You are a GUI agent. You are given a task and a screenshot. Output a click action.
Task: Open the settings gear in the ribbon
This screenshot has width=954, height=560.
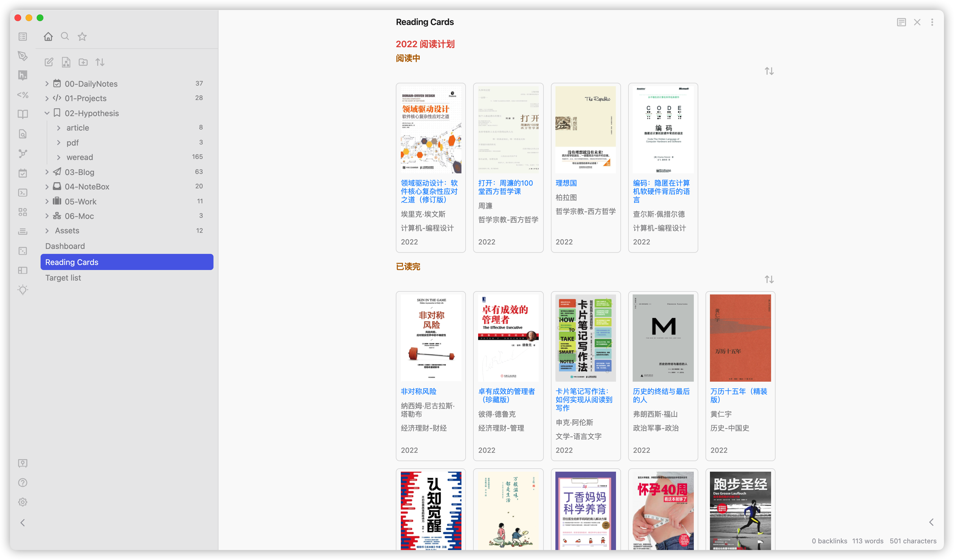23,502
